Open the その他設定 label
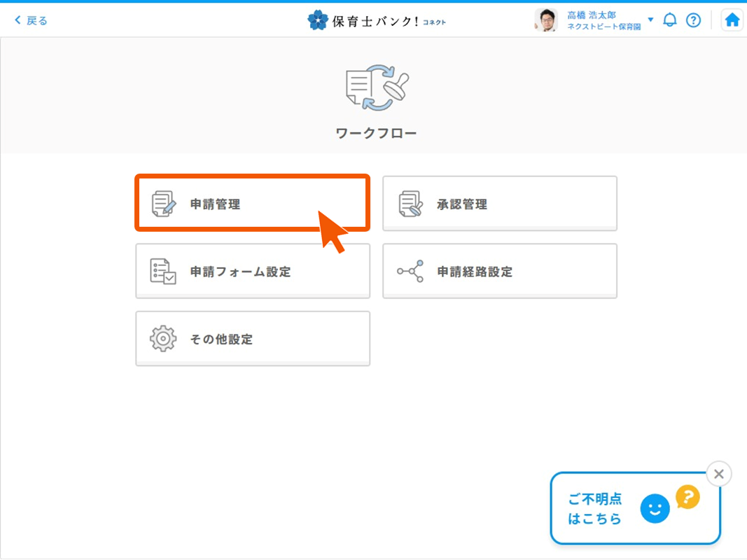747x560 pixels. coord(221,339)
